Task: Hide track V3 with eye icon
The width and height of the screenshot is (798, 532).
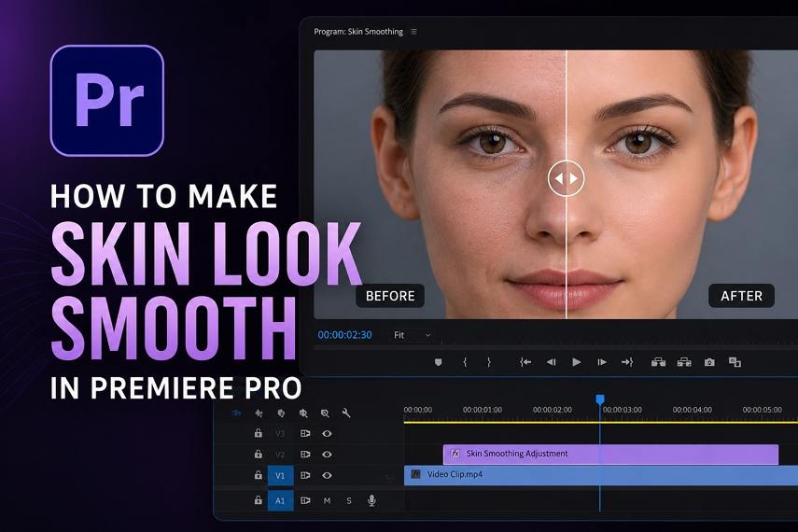Action: 327,434
